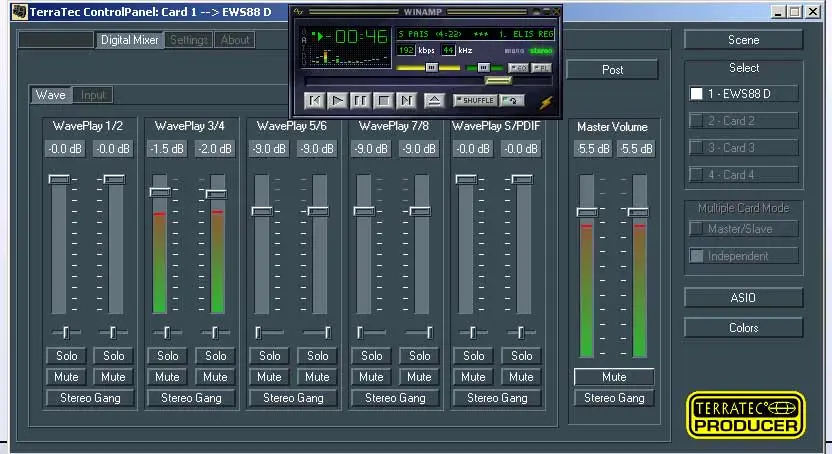832x454 pixels.
Task: Skip to next track in Winamp
Action: [x=406, y=100]
